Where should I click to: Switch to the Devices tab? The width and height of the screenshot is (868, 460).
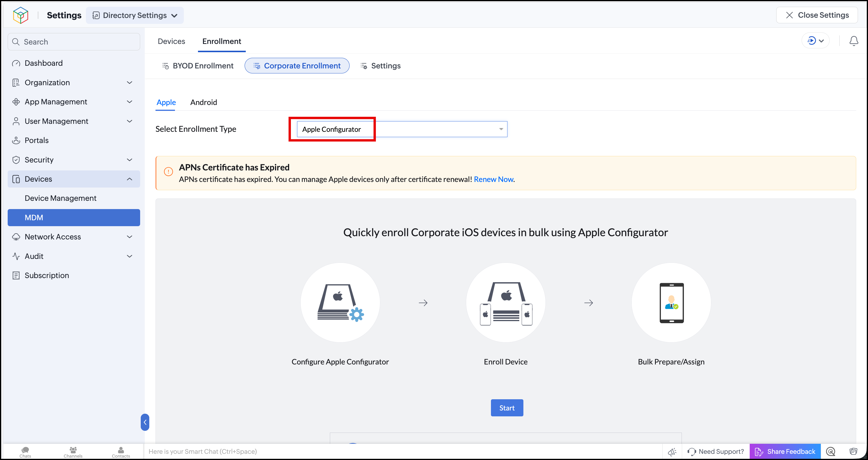point(171,41)
